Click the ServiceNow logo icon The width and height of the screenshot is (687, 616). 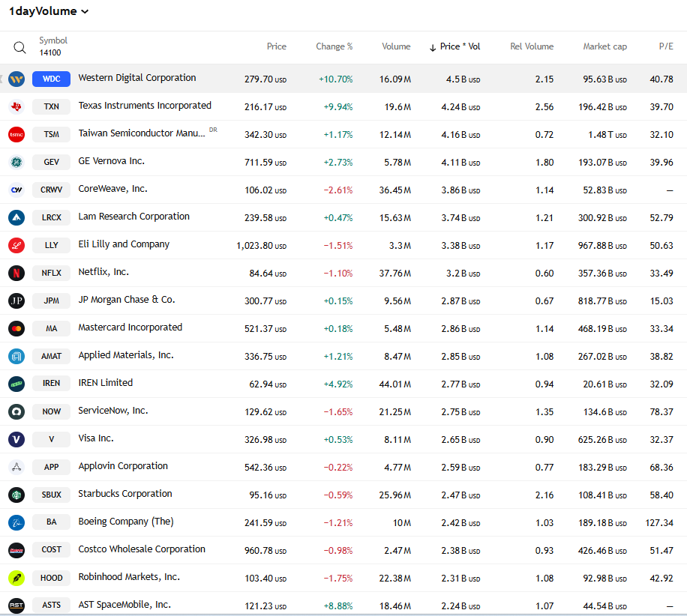16,412
